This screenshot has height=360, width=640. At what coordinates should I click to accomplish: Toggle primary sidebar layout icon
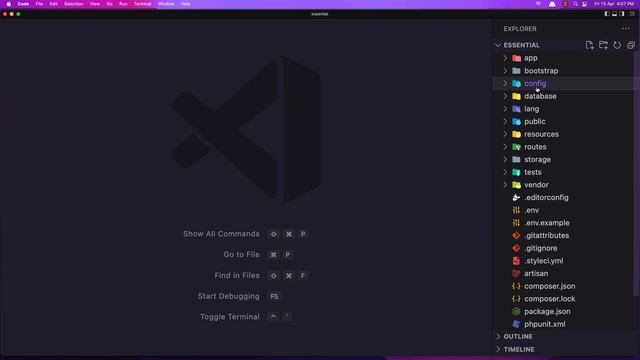point(607,14)
